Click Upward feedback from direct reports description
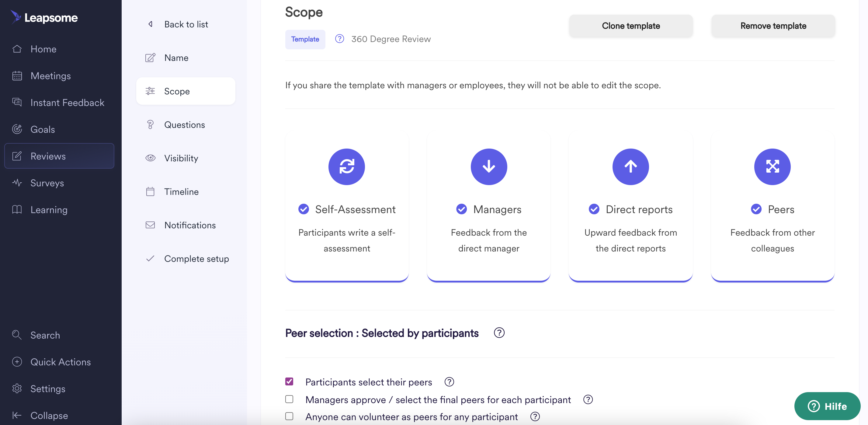This screenshot has width=868, height=425. (630, 240)
